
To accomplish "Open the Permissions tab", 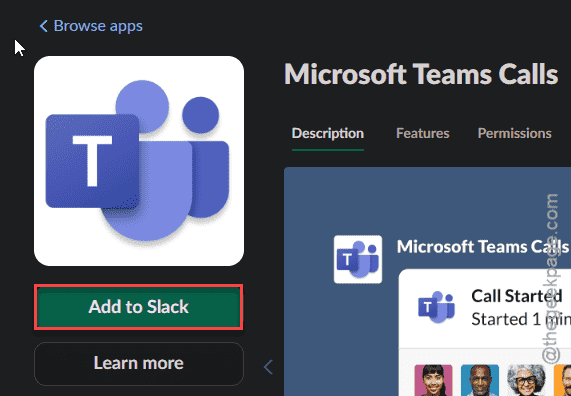I will click(x=515, y=133).
